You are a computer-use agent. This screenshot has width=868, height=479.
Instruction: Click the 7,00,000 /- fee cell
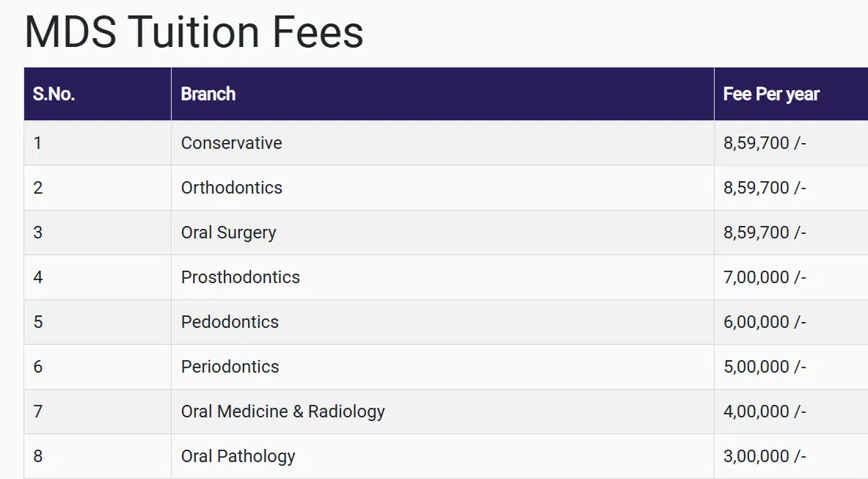[765, 277]
